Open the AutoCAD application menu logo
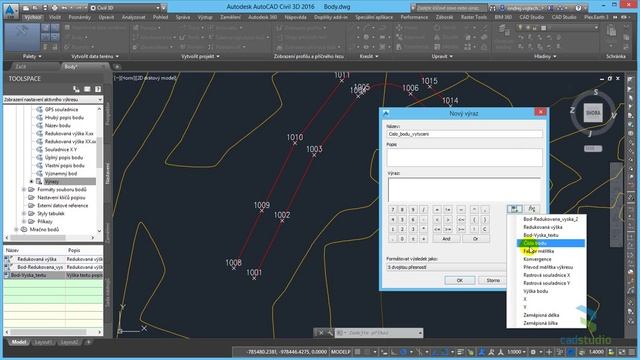 coord(11,10)
